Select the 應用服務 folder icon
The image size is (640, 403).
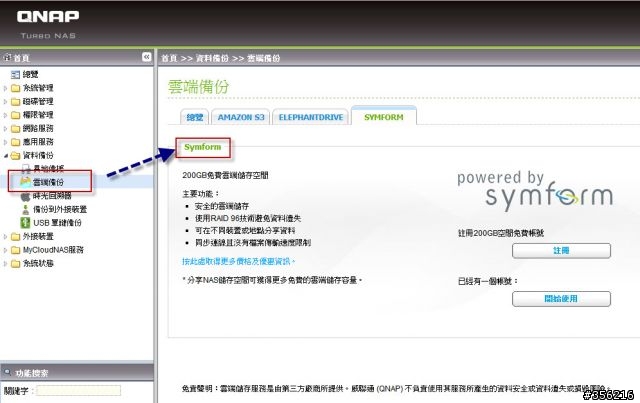pos(16,142)
